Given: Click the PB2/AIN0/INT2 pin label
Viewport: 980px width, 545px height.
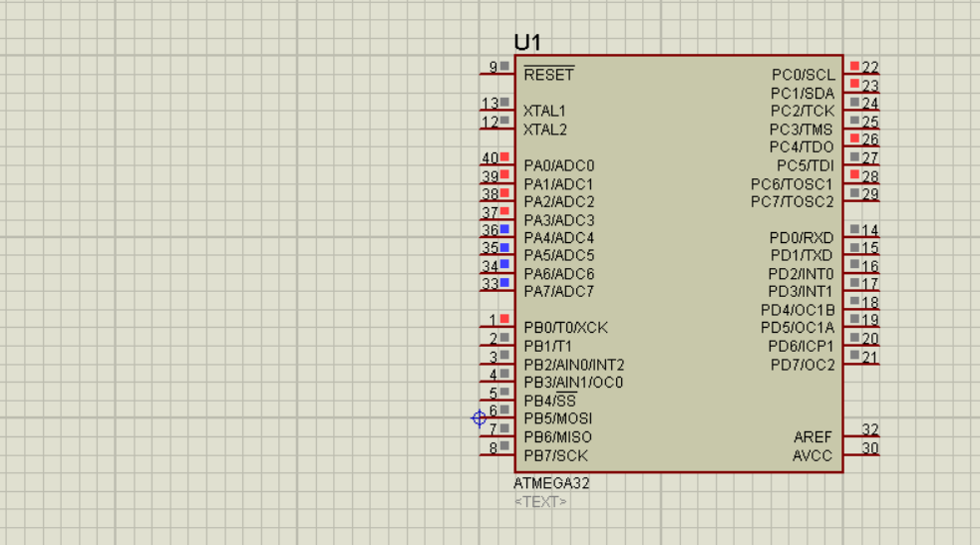Looking at the screenshot, I should [574, 365].
